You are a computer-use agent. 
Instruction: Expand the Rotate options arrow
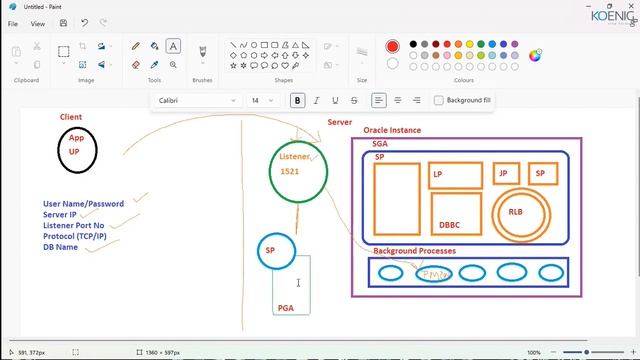(111, 46)
